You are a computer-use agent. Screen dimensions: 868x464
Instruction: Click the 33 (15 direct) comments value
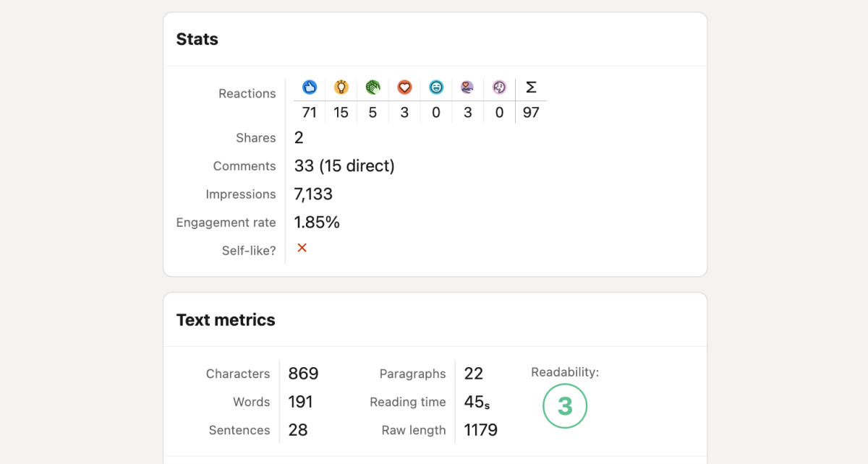click(344, 166)
